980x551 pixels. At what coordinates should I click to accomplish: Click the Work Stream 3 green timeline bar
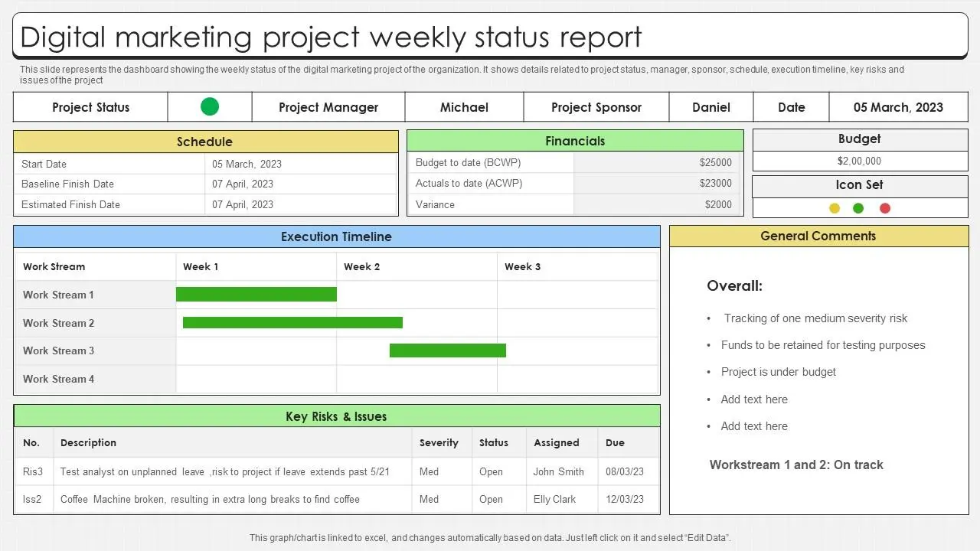point(448,350)
